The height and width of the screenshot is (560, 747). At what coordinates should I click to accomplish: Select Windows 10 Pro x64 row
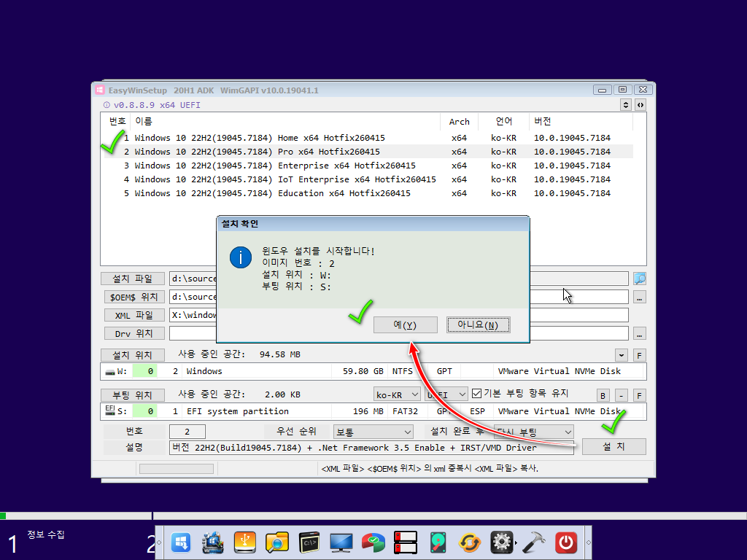pyautogui.click(x=368, y=152)
